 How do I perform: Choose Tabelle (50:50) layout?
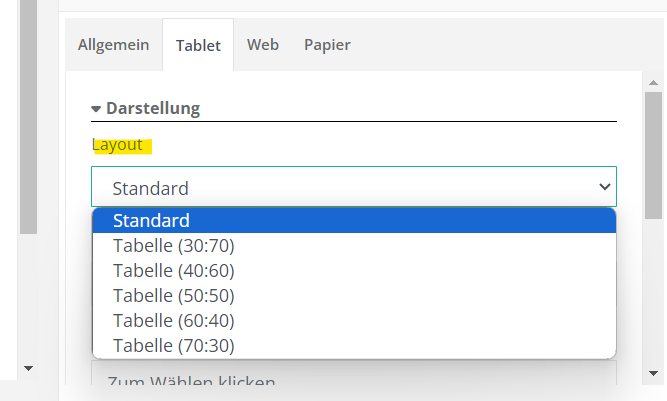coord(174,295)
